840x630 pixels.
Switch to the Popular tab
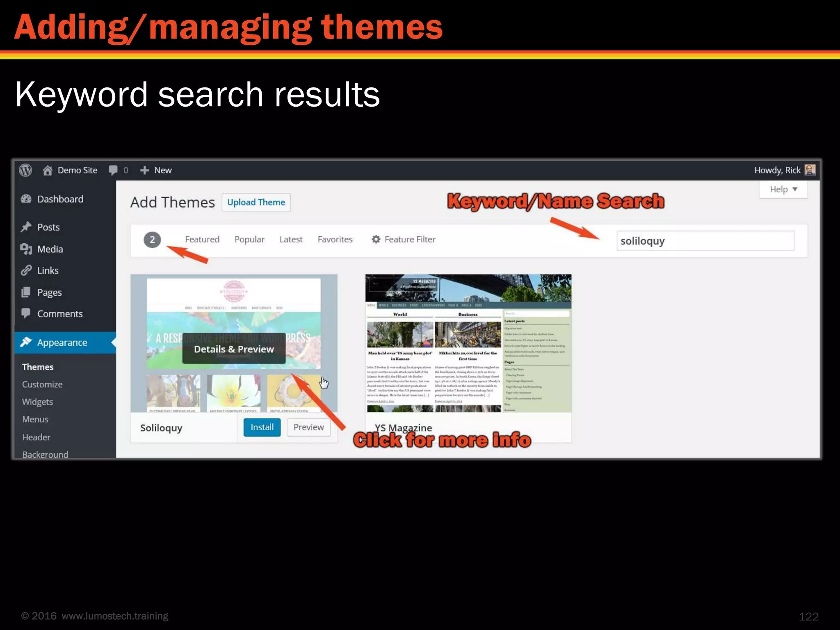249,239
